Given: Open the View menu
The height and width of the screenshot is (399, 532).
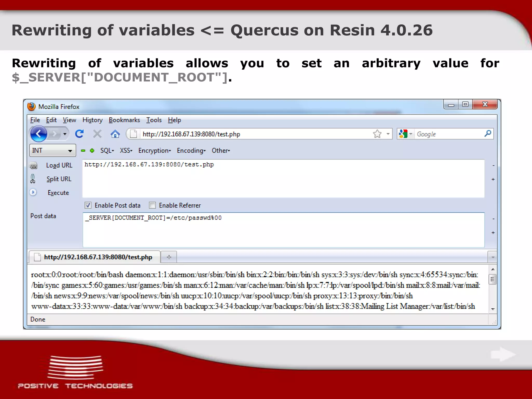Looking at the screenshot, I should [69, 120].
